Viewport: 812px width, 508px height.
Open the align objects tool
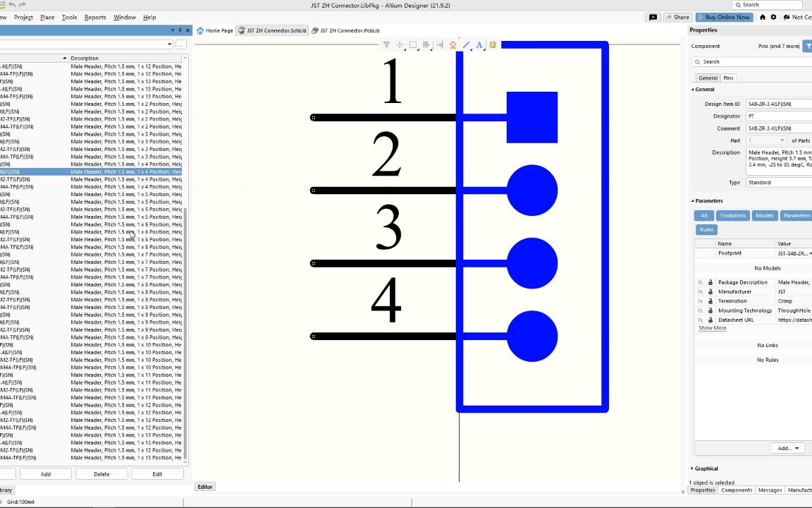(426, 45)
